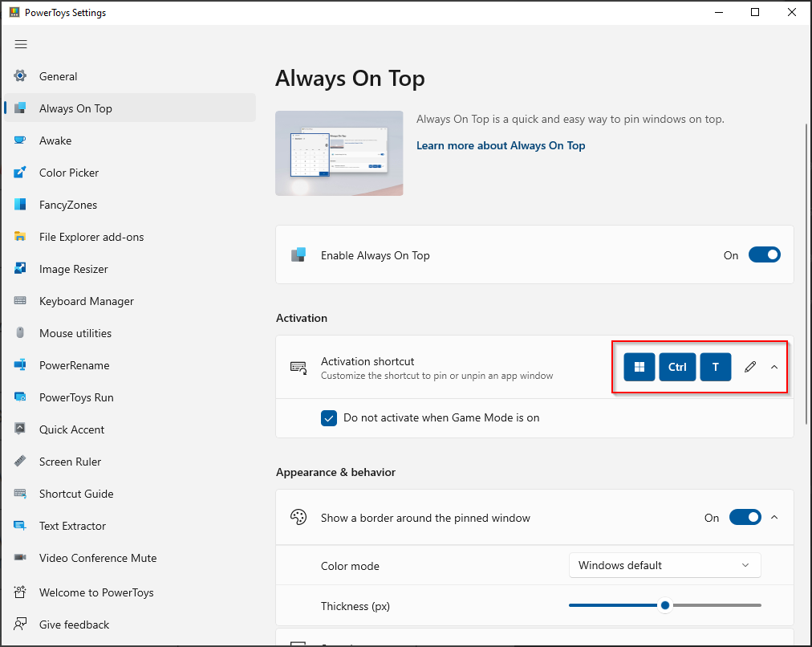Uncheck Do not activate when Game Mode is on
The width and height of the screenshot is (812, 647).
pyautogui.click(x=328, y=417)
